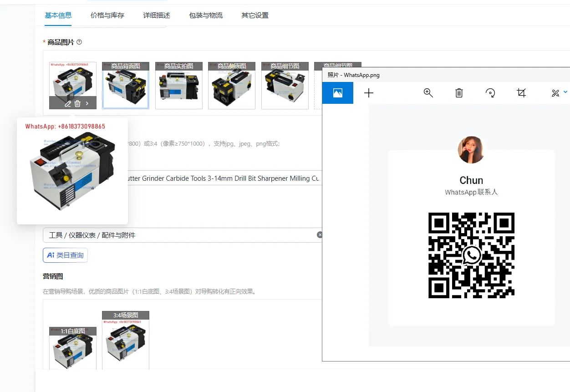Delete the photo using the Photos trash icon
Viewport: 570px width, 392px height.
[459, 93]
